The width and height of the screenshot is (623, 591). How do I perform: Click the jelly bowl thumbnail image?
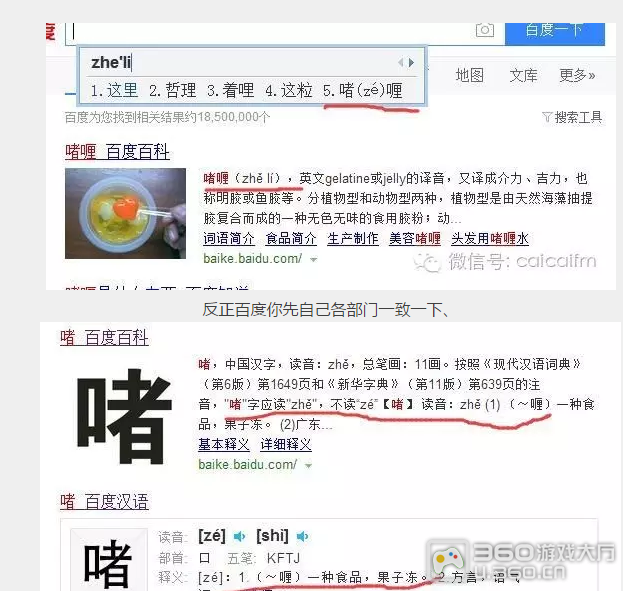coord(126,213)
